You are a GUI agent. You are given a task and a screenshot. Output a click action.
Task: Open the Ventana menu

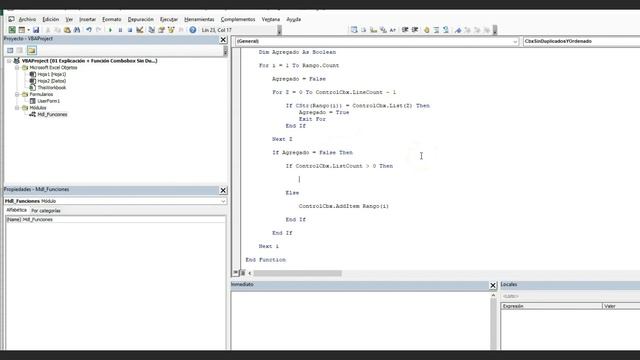(x=271, y=19)
